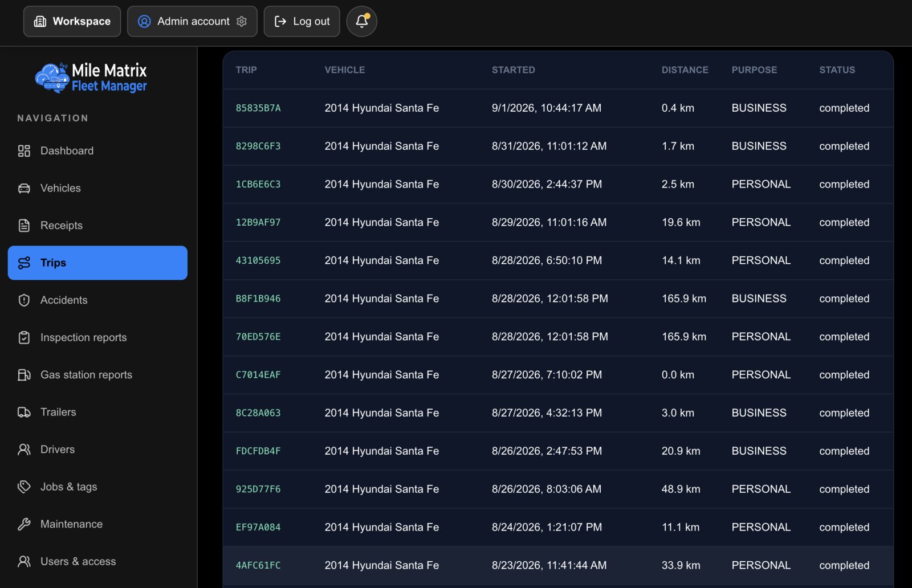Open trip ID 8298C6F3
Screen dimensions: 912x588
click(258, 146)
